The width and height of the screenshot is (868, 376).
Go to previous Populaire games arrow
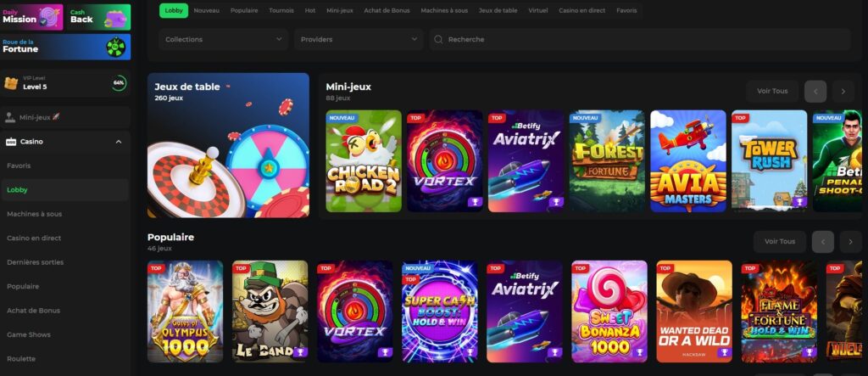822,242
